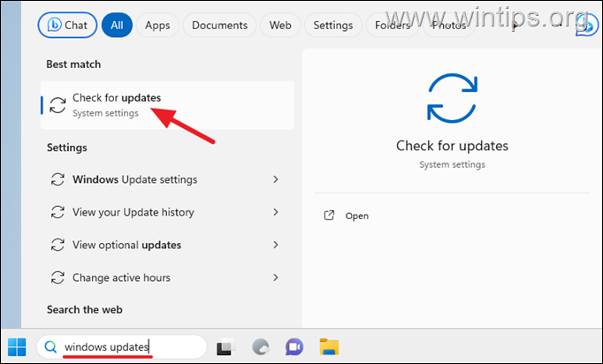The height and width of the screenshot is (364, 603).
Task: Switch to the Documents filter
Action: 219,25
